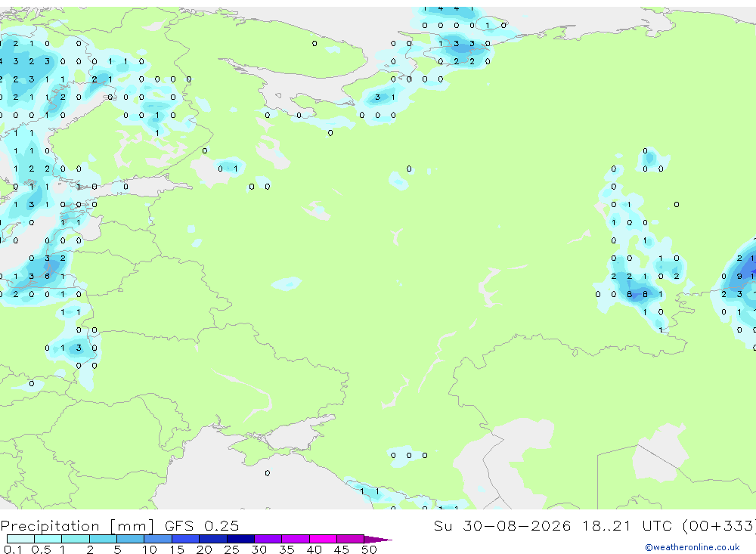The width and height of the screenshot is (756, 554).
Task: Open the weatheronline.co.uk copyright link
Action: pos(692,547)
